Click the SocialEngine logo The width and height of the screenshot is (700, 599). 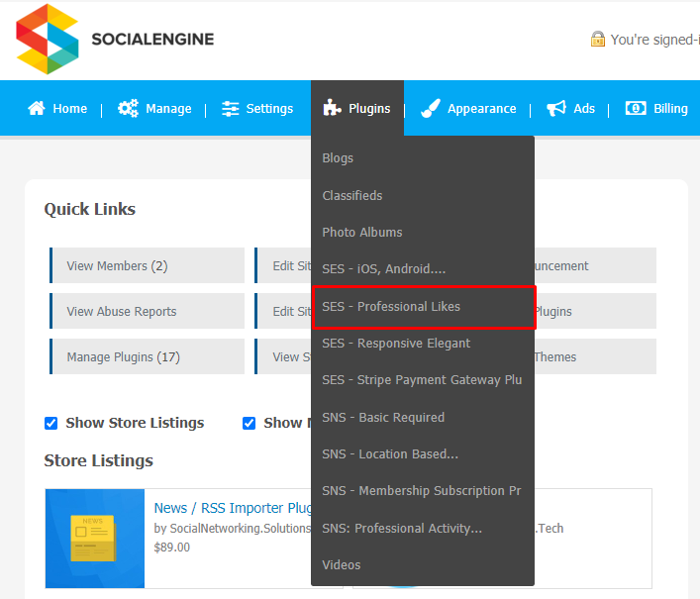click(x=115, y=40)
